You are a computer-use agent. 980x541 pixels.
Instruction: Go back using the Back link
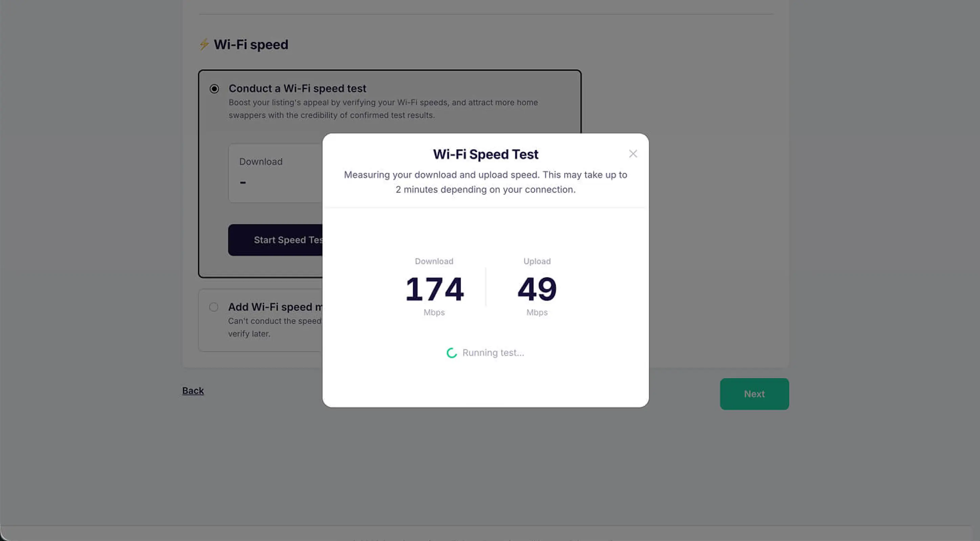(x=193, y=391)
